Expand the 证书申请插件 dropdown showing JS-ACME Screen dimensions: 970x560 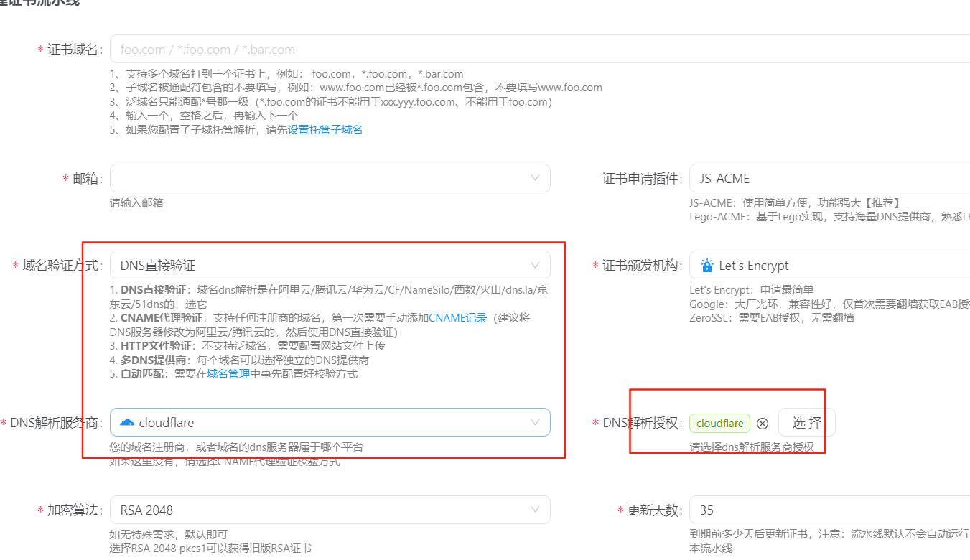[826, 179]
